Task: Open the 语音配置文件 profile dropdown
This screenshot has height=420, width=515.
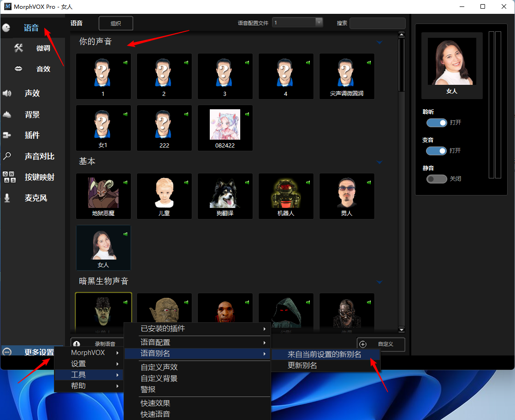Action: [319, 22]
